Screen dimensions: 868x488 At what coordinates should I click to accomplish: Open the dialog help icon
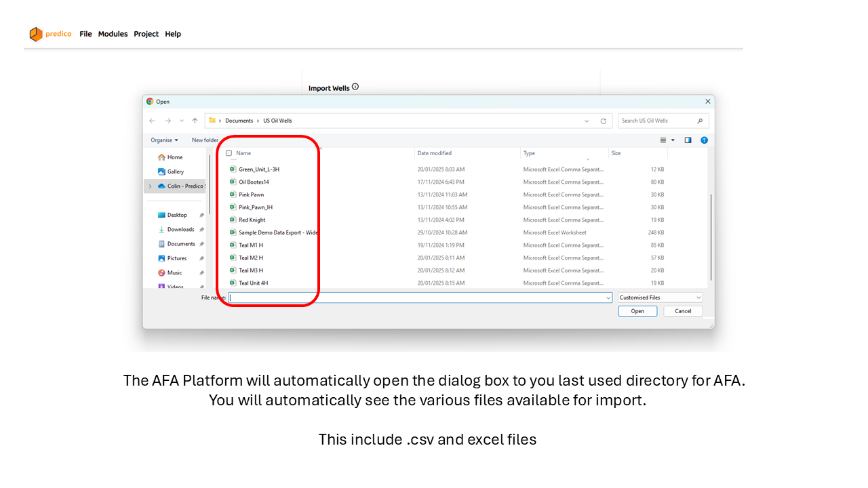[x=704, y=140]
